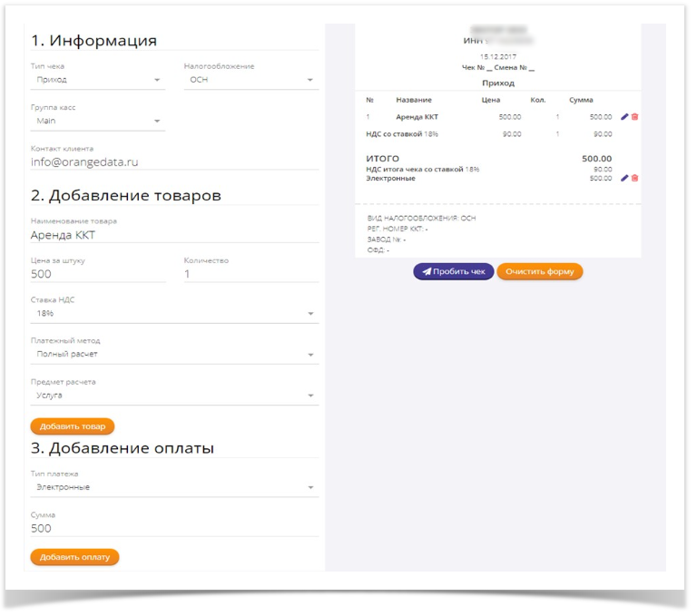
Task: Focus the payment Сумма field
Action: pos(174,528)
